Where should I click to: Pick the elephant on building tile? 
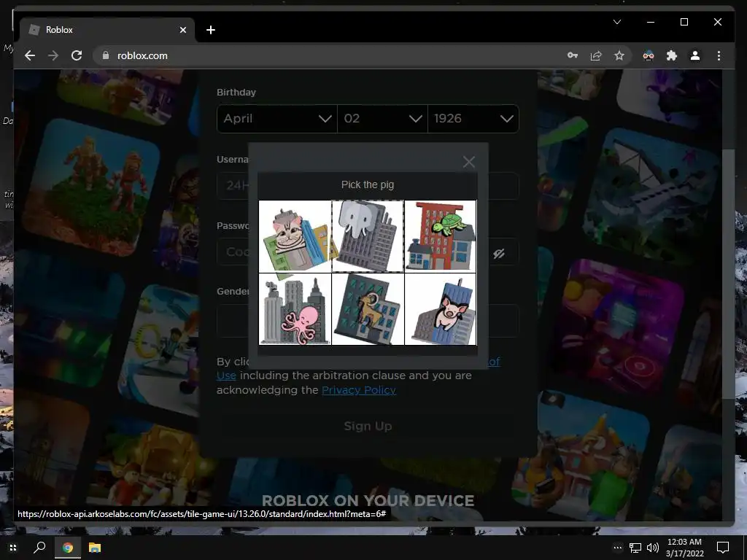pos(368,237)
